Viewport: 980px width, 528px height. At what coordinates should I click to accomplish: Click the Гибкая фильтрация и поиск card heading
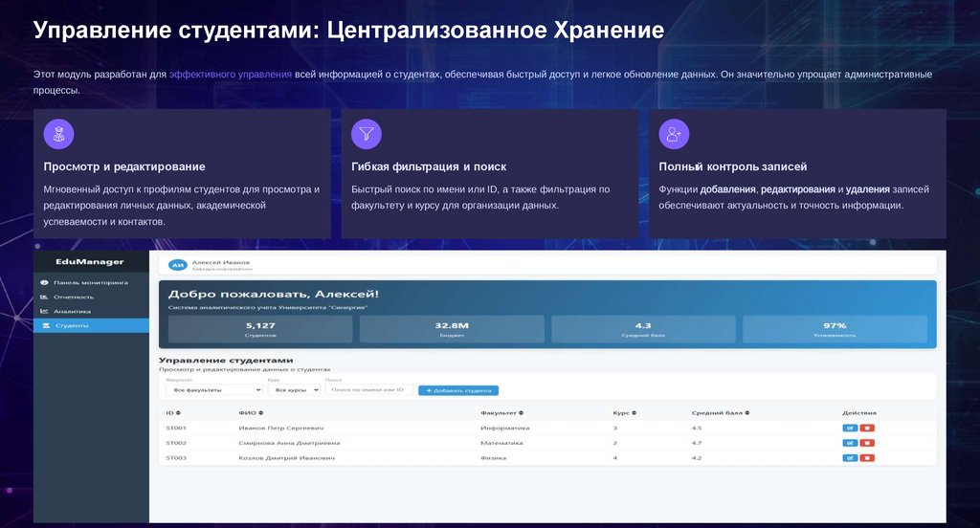pyautogui.click(x=429, y=166)
